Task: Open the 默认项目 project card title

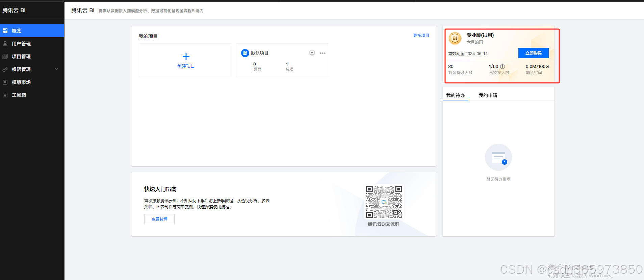Action: pos(260,53)
